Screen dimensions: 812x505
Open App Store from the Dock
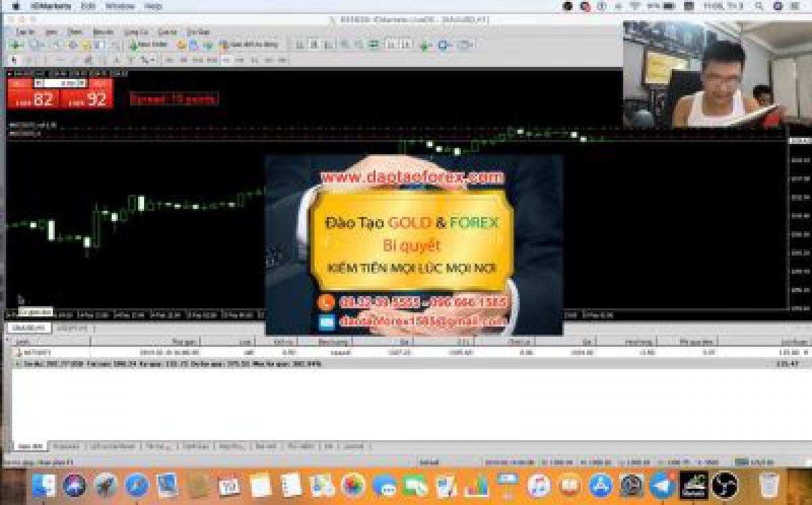[x=601, y=485]
